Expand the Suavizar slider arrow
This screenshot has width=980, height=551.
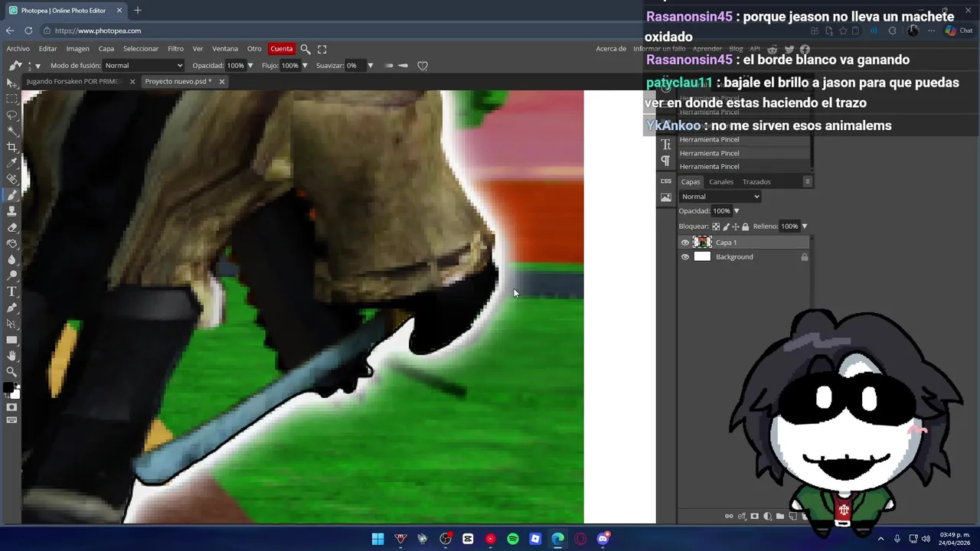click(371, 66)
